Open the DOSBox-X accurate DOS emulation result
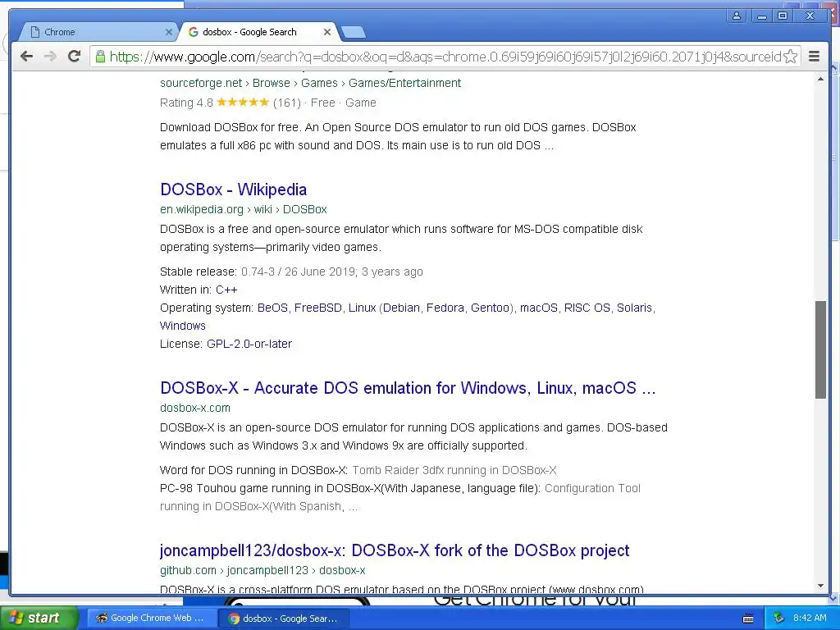The width and height of the screenshot is (840, 630). (x=408, y=388)
